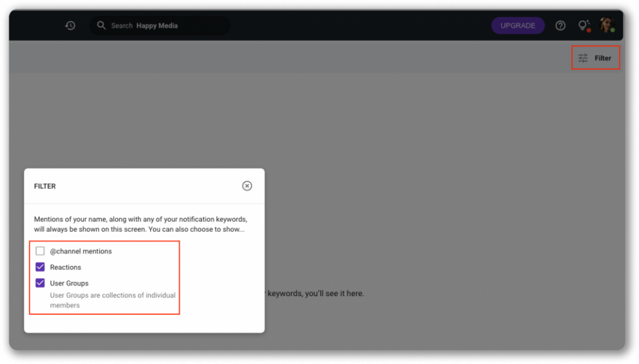Screen dimensions: 639x364
Task: Open the Filter button at top right
Action: (x=595, y=58)
